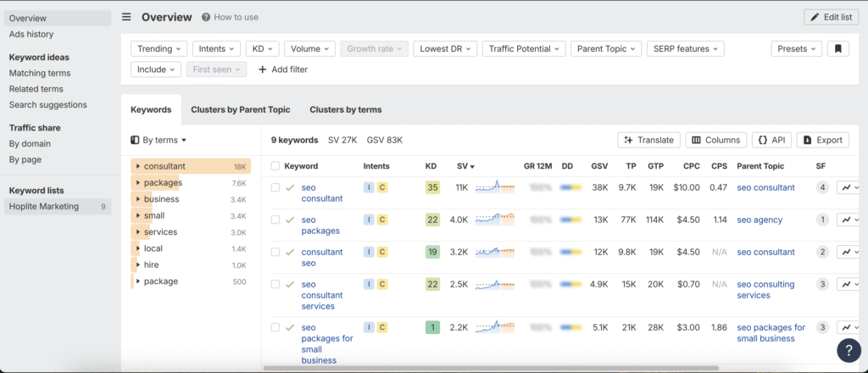Click the API button
The image size is (868, 373).
[x=771, y=140]
